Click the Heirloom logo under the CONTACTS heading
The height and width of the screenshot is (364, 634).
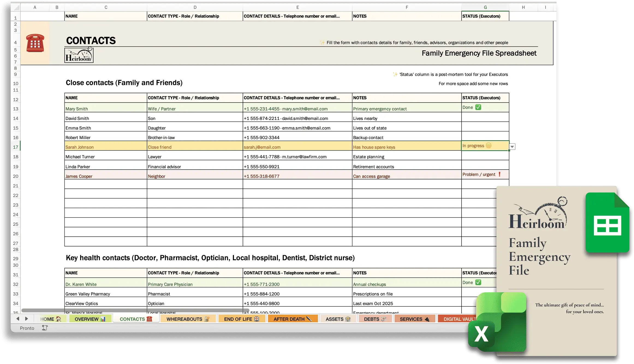pos(79,55)
